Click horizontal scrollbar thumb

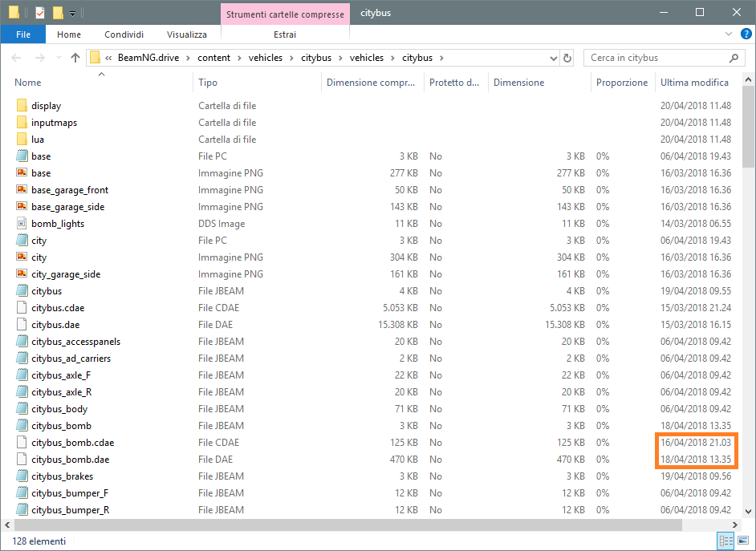(348, 525)
